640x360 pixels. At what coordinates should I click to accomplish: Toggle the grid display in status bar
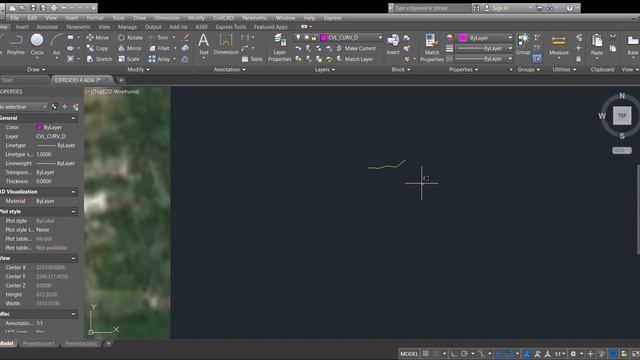pos(426,353)
